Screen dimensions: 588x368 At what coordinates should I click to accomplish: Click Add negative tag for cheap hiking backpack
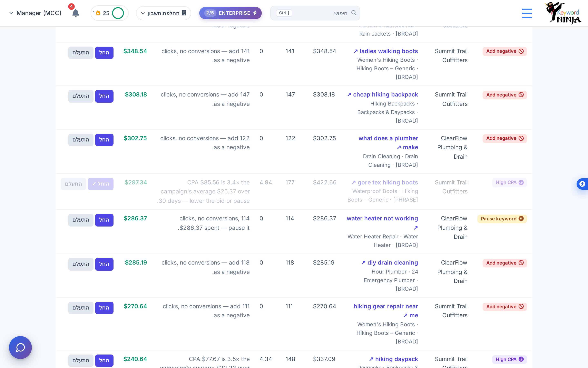505,95
